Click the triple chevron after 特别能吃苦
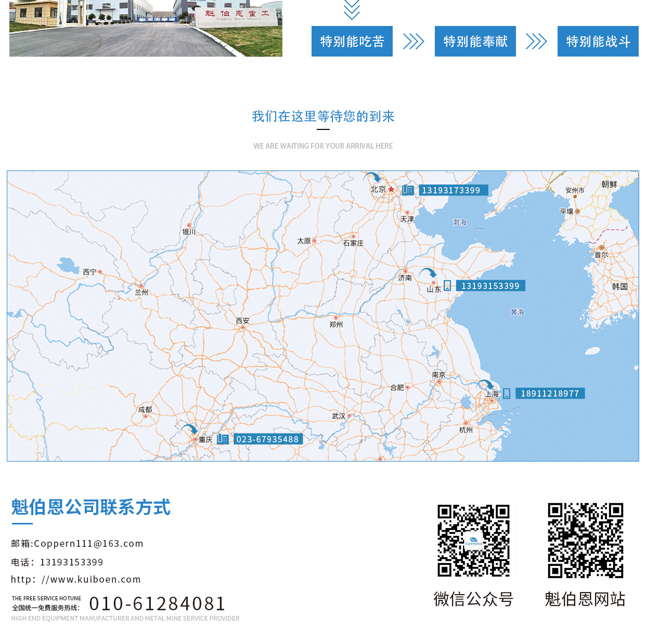646x644 pixels. coord(414,42)
